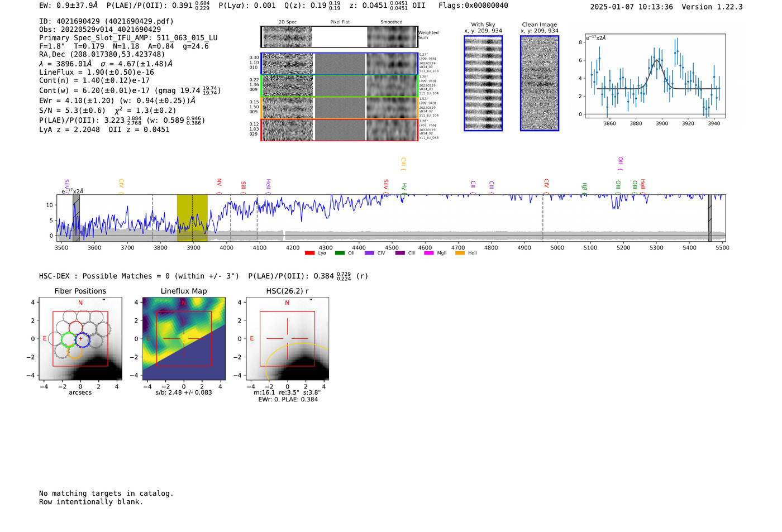This screenshot has width=782, height=532.
Task: Click the green Hβ line label
Action: pos(584,188)
